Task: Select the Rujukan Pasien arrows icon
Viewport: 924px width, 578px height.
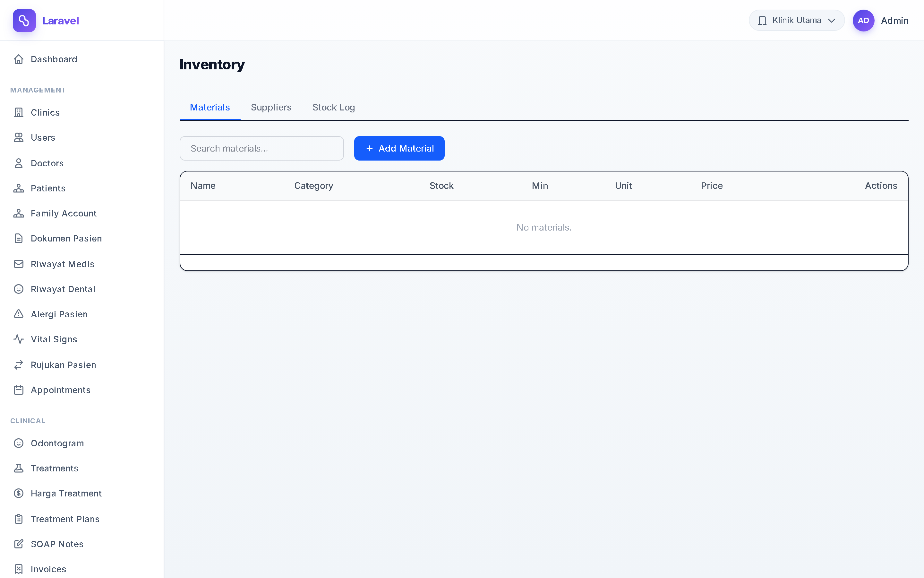Action: click(18, 365)
